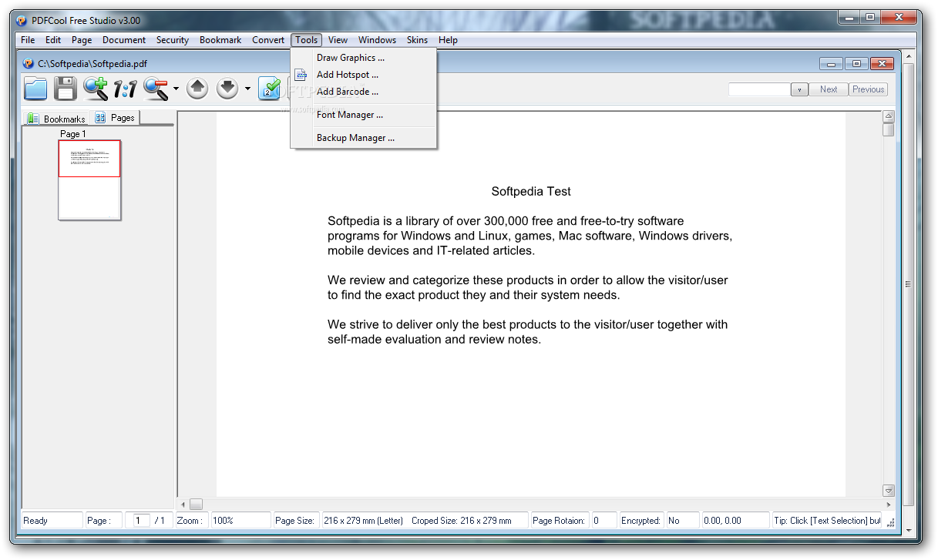This screenshot has width=938, height=560.
Task: Click the Bookmarks tab book icon
Action: tap(32, 118)
